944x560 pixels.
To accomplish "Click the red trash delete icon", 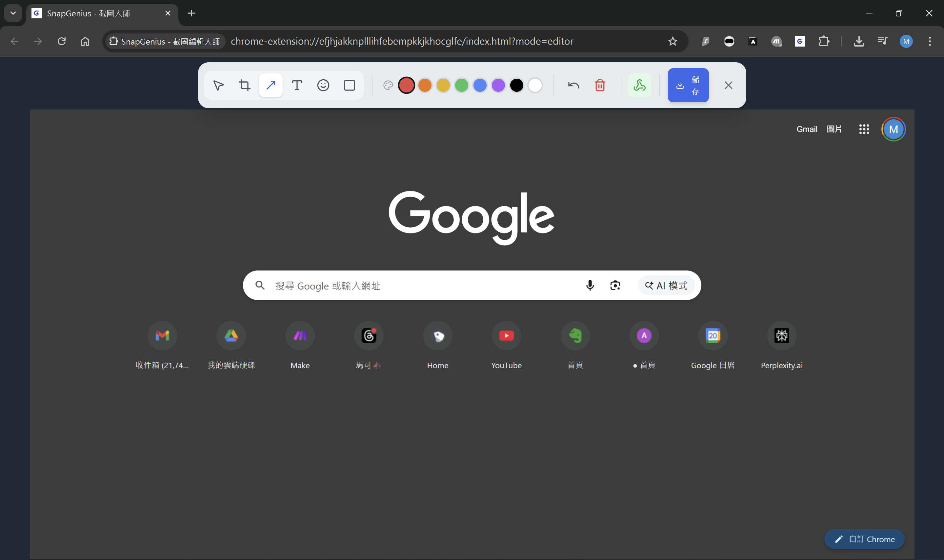I will pos(600,85).
